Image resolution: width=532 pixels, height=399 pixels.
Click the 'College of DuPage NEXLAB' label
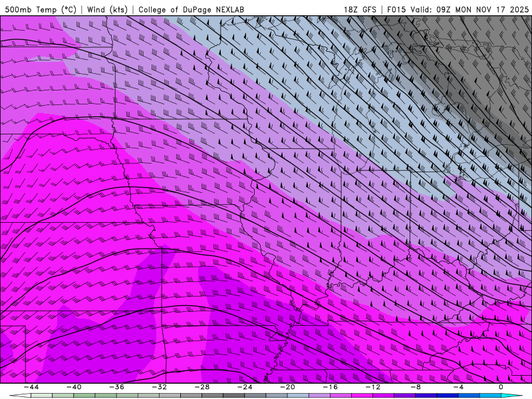191,9
